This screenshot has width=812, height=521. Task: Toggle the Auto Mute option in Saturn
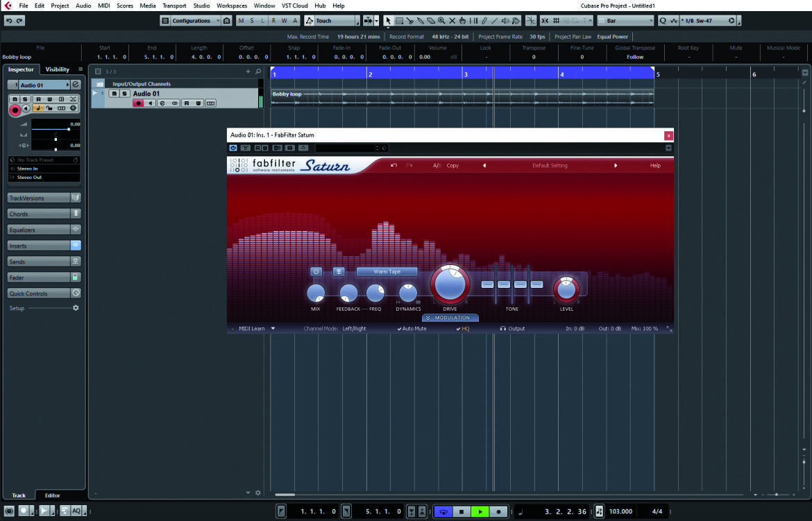[412, 329]
